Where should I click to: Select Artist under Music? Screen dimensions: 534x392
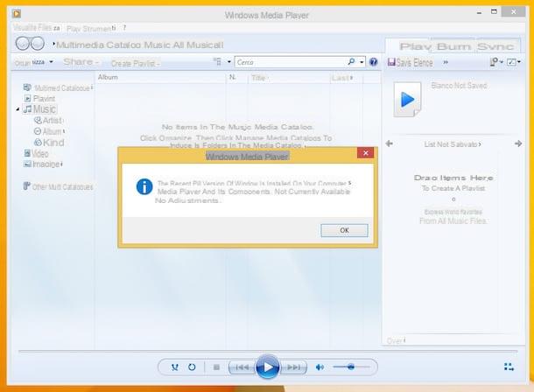(49, 120)
